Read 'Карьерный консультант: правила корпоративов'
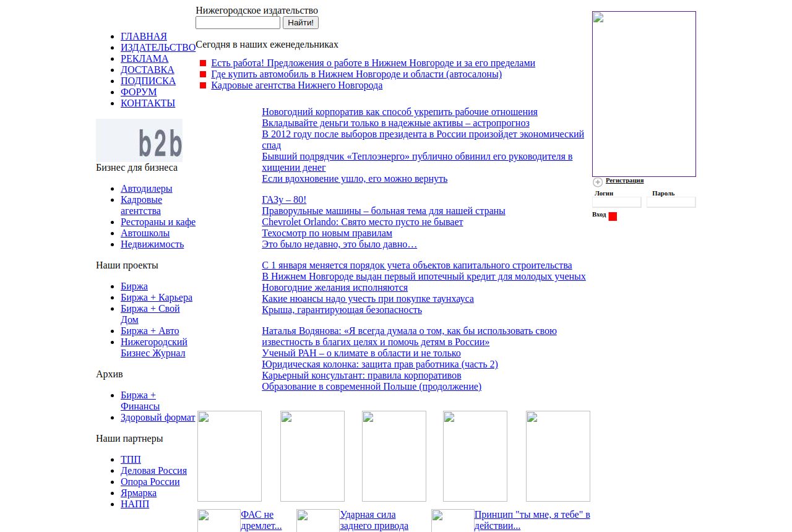The width and height of the screenshot is (792, 532). tap(361, 375)
